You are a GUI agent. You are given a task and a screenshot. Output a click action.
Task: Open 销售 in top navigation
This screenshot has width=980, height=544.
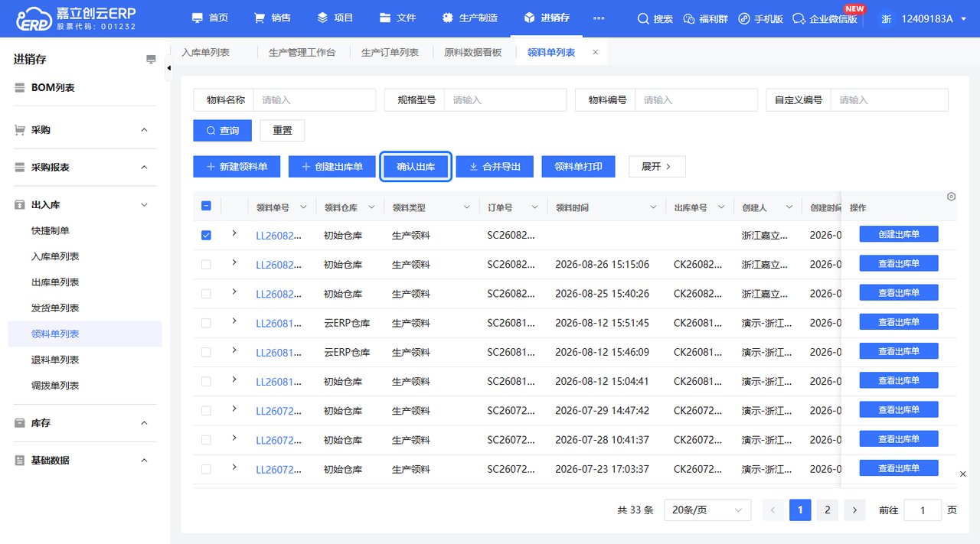[x=273, y=18]
